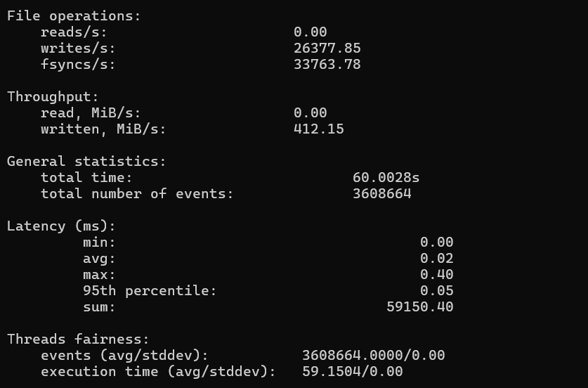Click the 'execution time (avg/stddev):' label
This screenshot has width=588, height=388.
click(x=158, y=372)
